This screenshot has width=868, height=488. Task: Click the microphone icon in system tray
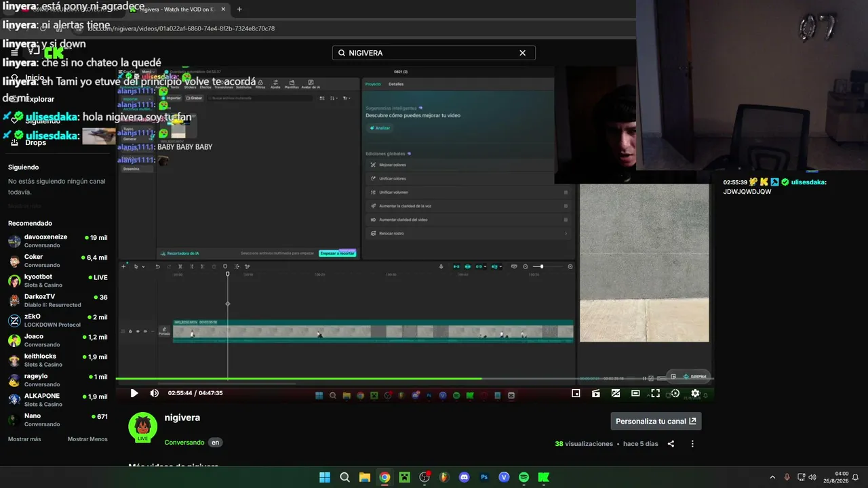click(787, 477)
